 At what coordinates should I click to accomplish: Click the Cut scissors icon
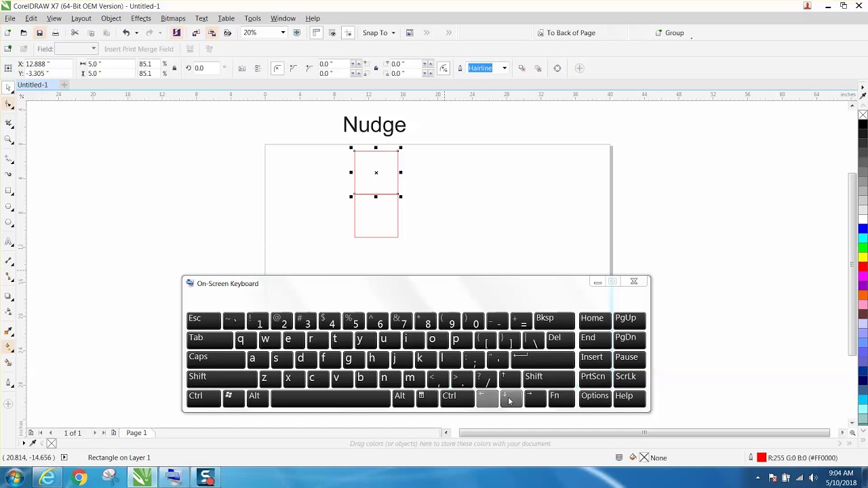[x=75, y=33]
